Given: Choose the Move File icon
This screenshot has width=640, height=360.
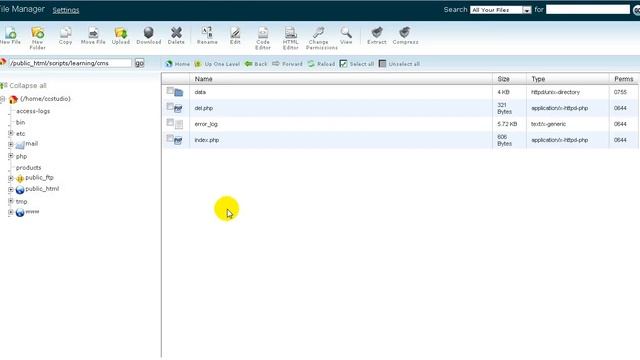Looking at the screenshot, I should [x=93, y=35].
